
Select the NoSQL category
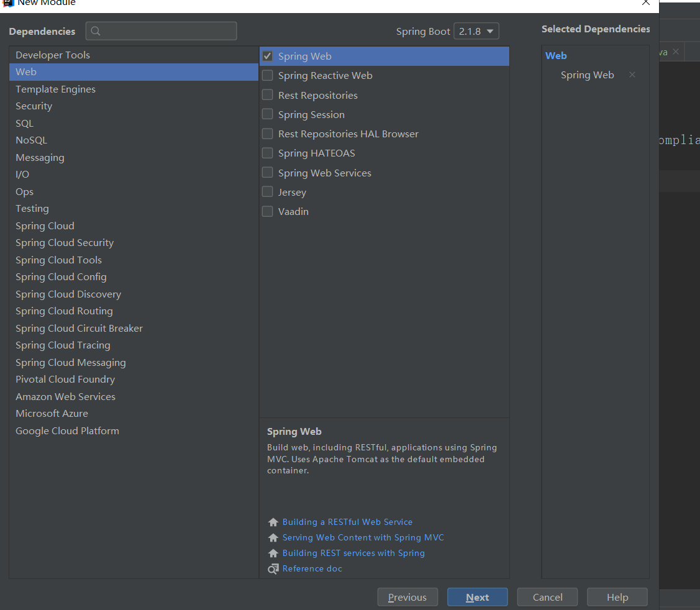coord(134,140)
